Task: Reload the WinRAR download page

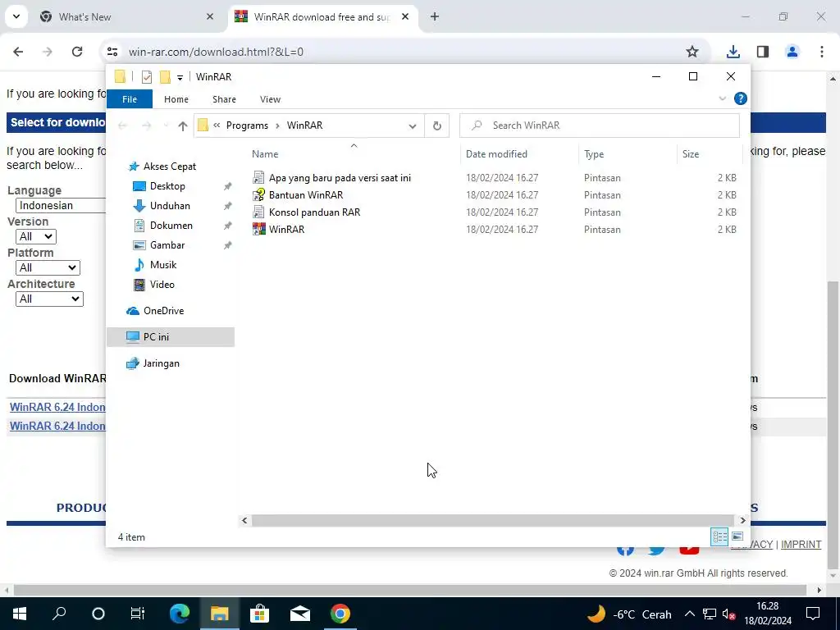Action: pos(77,52)
